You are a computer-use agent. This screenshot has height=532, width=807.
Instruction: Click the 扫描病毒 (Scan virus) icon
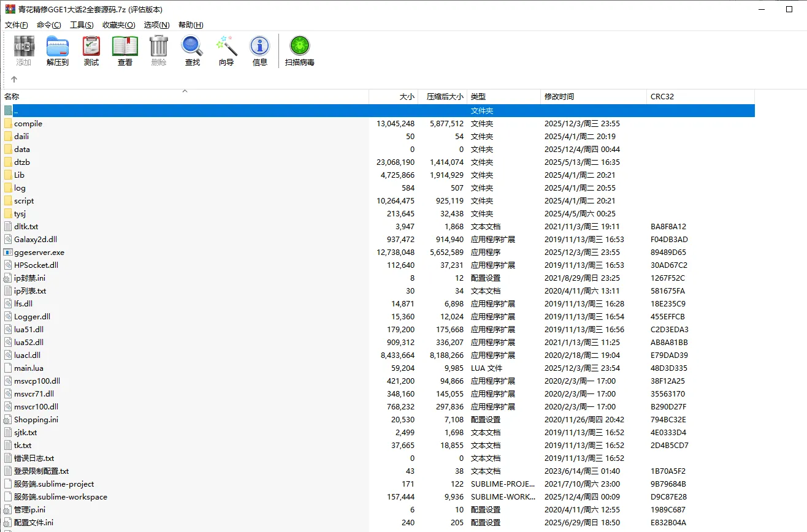coord(300,46)
